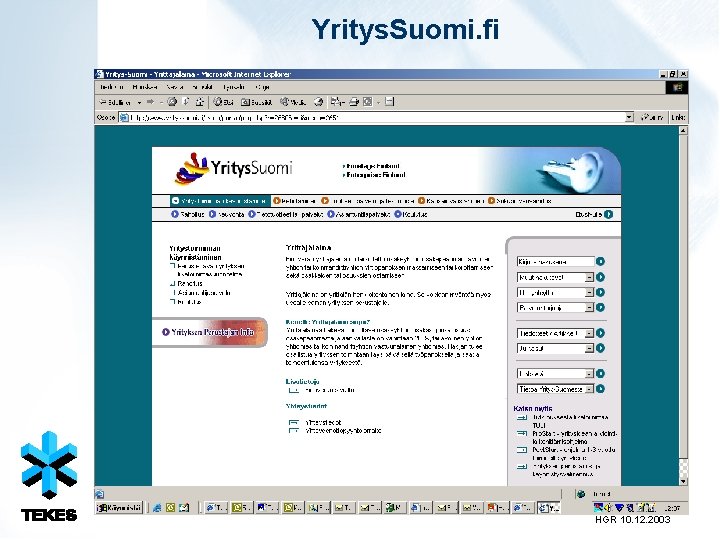Click the taskbar clock showing 12:07

[x=672, y=508]
